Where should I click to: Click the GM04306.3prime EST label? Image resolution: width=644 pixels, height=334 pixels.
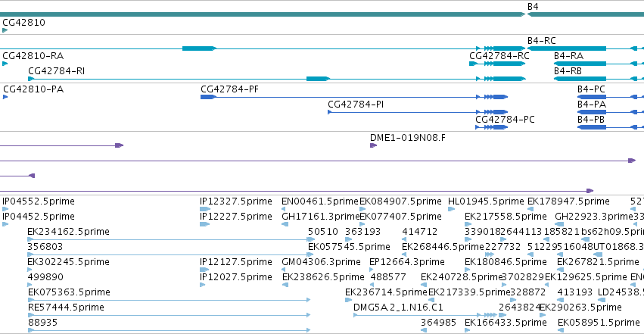321,262
